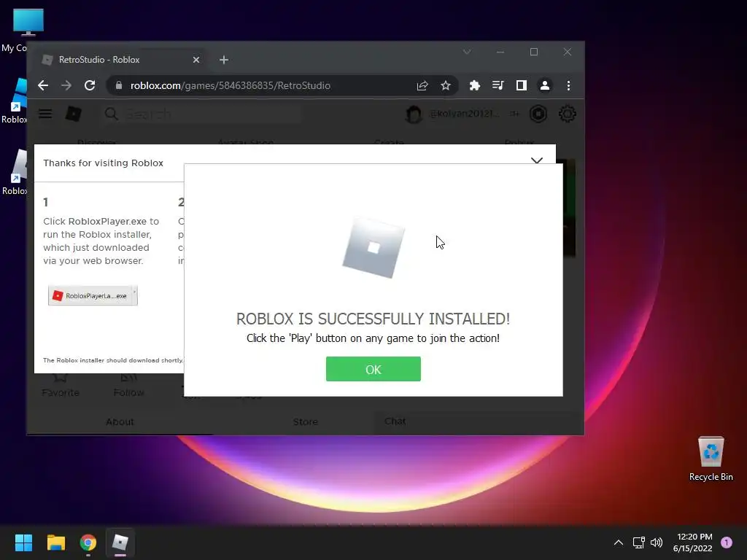Click the green OK button
The height and width of the screenshot is (560, 747).
(x=373, y=369)
